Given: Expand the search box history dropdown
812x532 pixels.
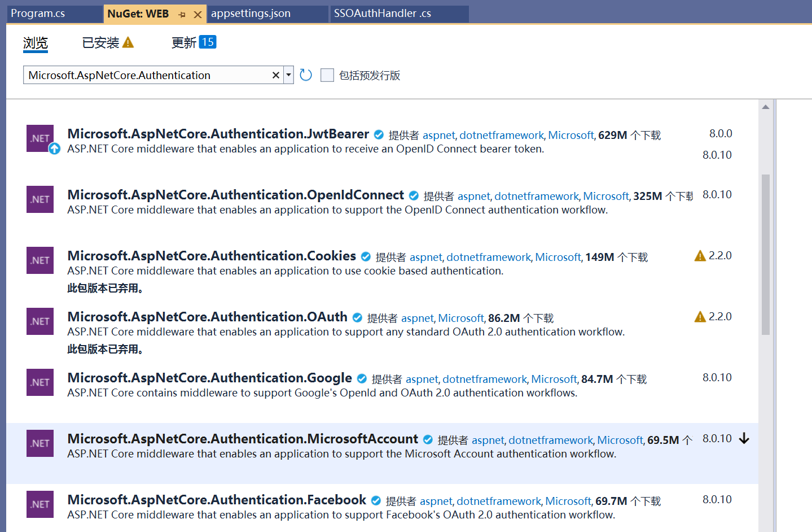Looking at the screenshot, I should click(x=288, y=75).
